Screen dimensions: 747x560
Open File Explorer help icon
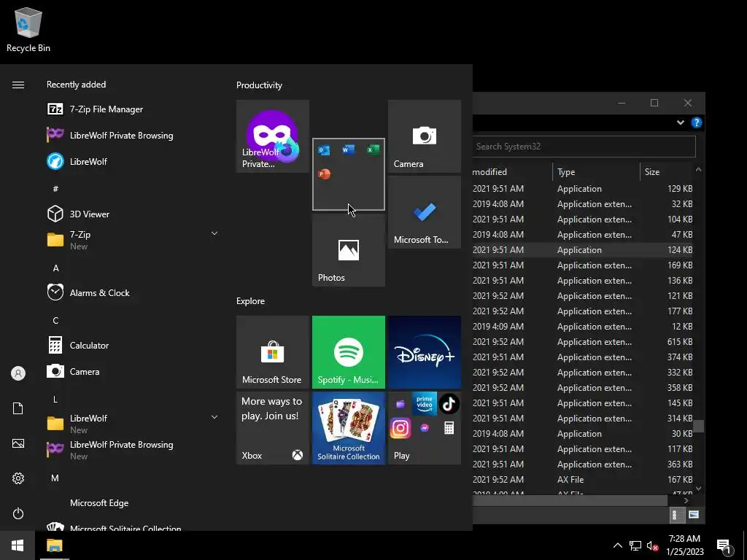coord(697,122)
